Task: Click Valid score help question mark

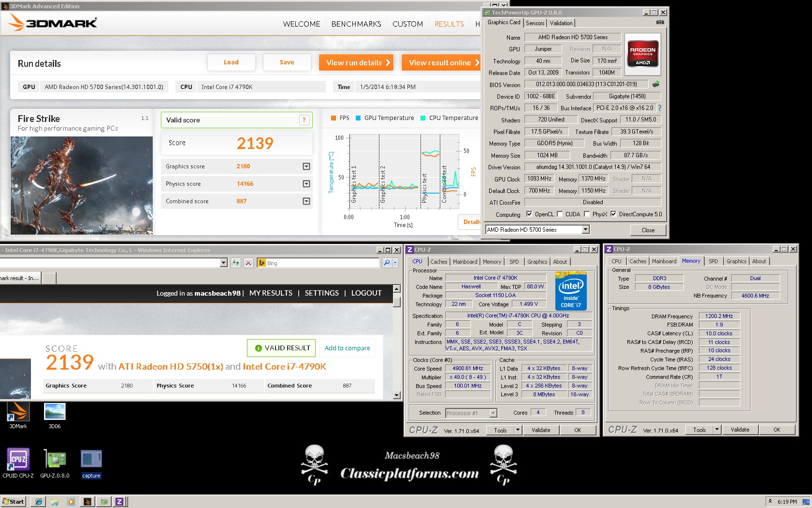Action: click(x=304, y=120)
